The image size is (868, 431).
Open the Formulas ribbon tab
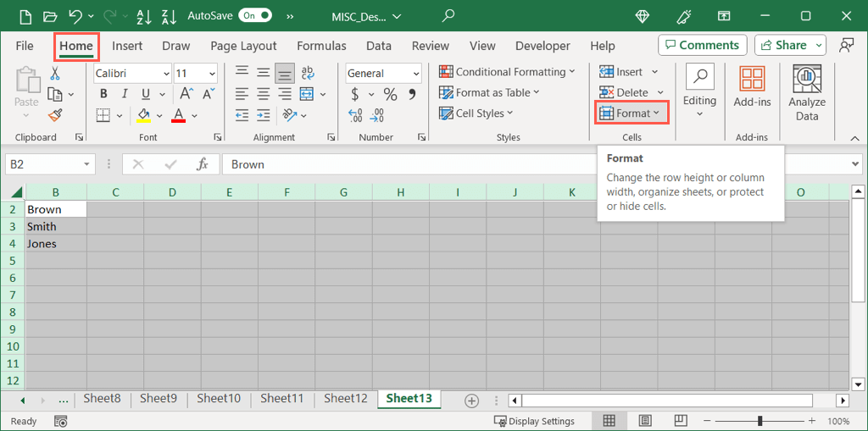pos(321,46)
